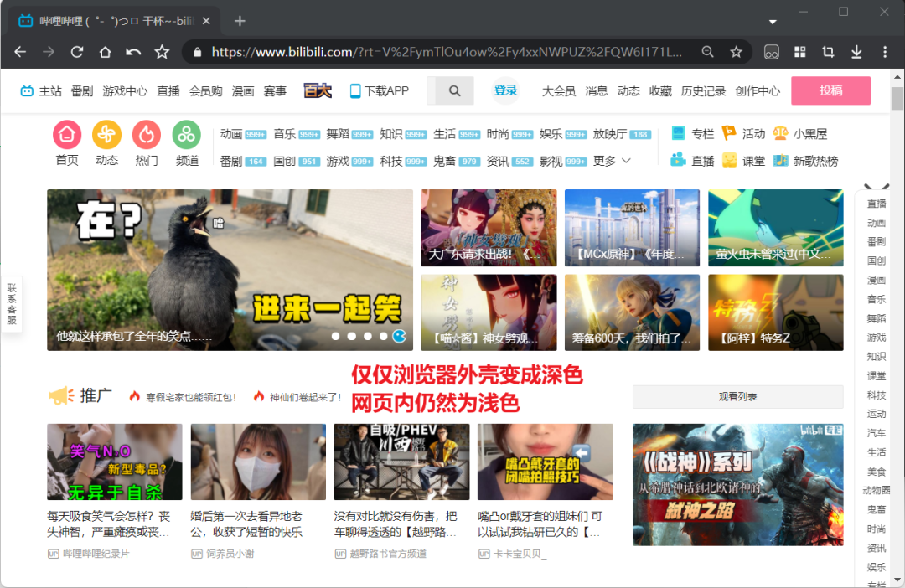Open 历史记录 in the header
Image resolution: width=905 pixels, height=588 pixels.
pyautogui.click(x=703, y=90)
